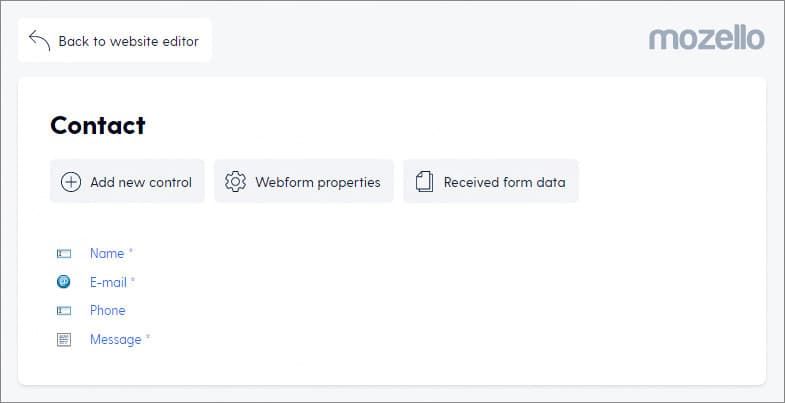Image resolution: width=785 pixels, height=403 pixels.
Task: Click the blue email icon
Action: pyautogui.click(x=64, y=282)
